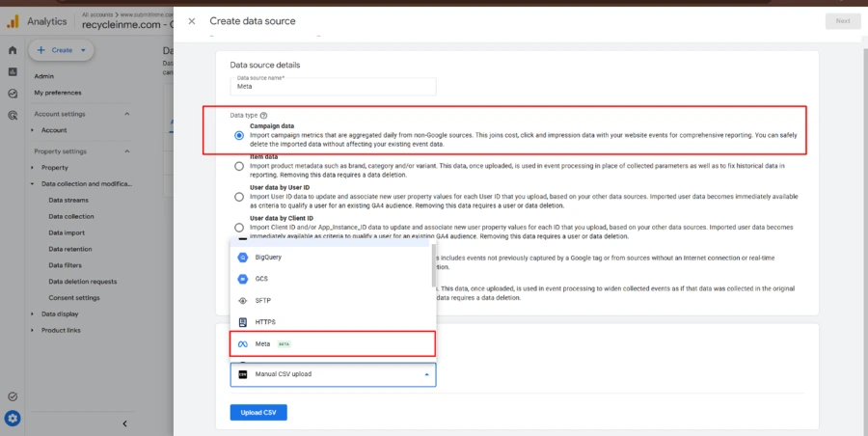Viewport: 868px width, 436px height.
Task: Open the Reports chart icon in sidebar
Action: coord(13,72)
